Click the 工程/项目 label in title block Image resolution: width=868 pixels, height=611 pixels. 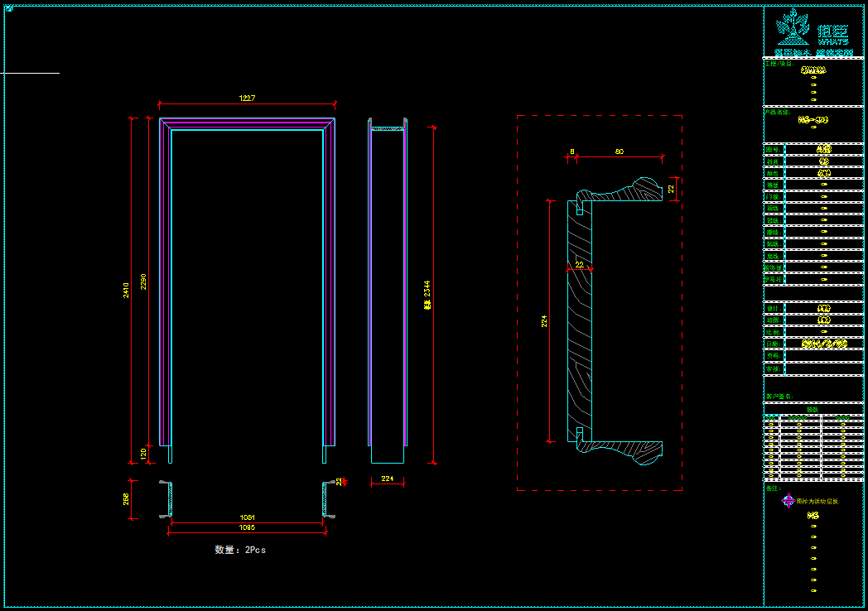point(779,64)
